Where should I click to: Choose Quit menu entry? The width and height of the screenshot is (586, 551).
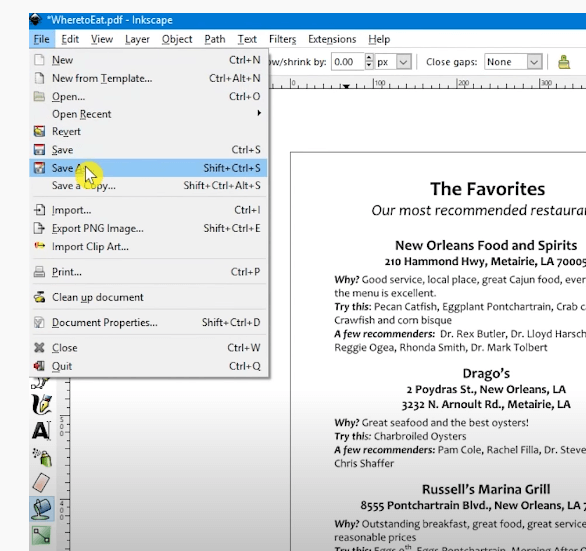(x=148, y=366)
